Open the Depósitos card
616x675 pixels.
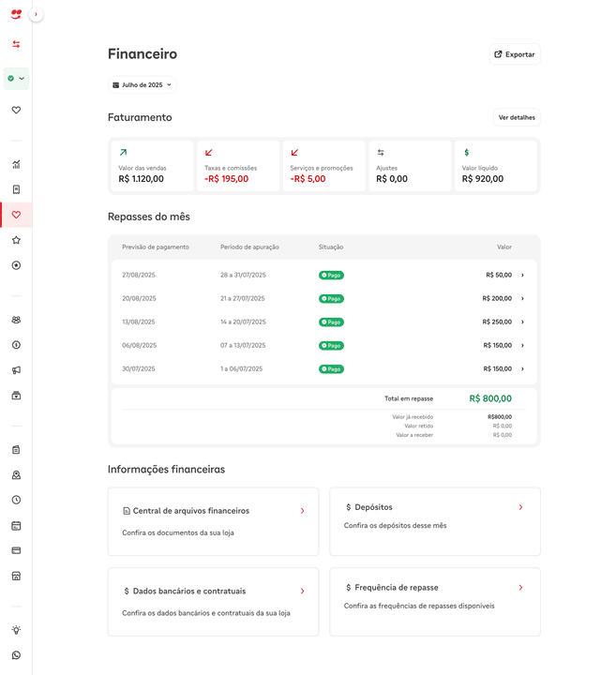point(434,521)
